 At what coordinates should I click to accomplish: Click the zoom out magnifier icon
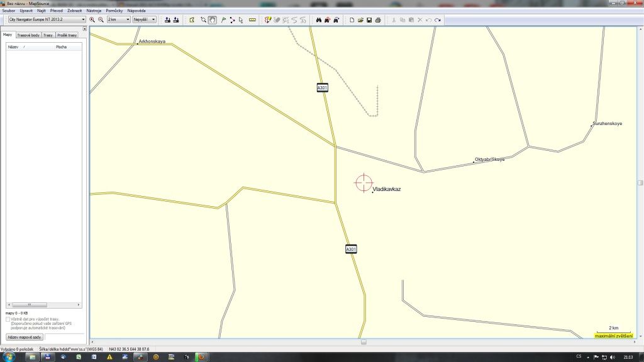click(101, 19)
